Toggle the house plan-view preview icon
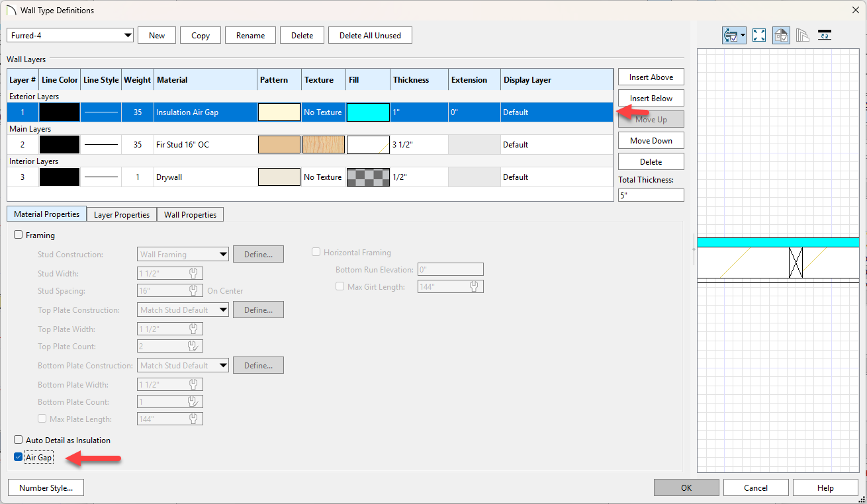Screen dimensions: 867x504 click(x=781, y=35)
